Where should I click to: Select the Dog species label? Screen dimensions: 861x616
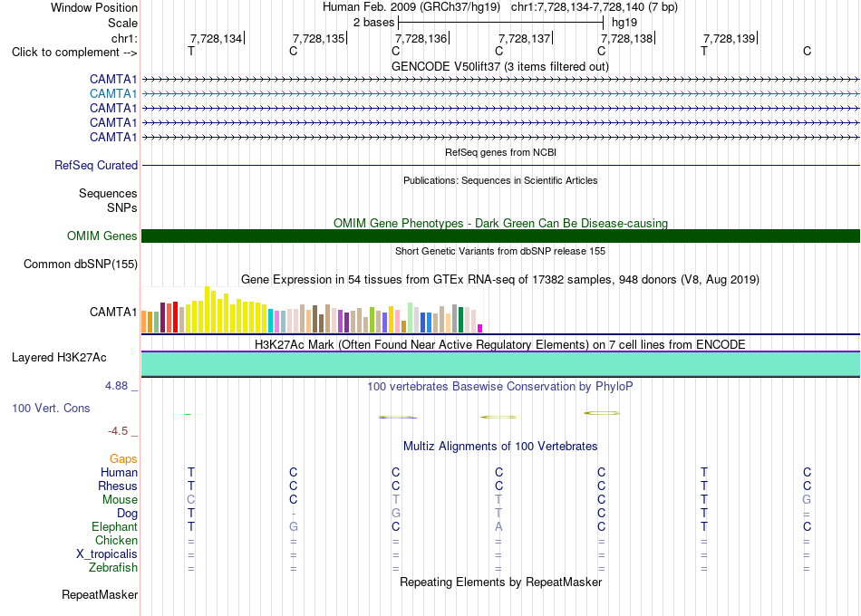(x=128, y=514)
